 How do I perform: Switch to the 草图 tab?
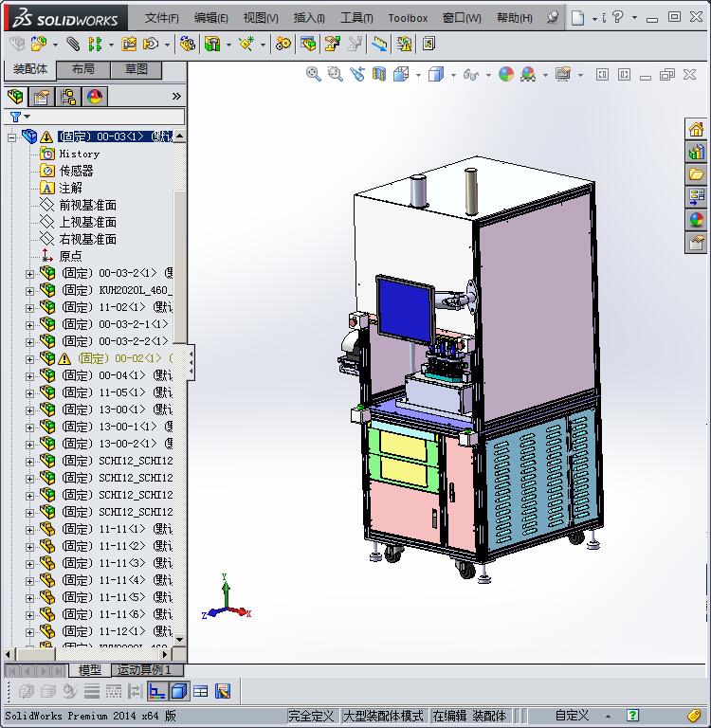[137, 69]
